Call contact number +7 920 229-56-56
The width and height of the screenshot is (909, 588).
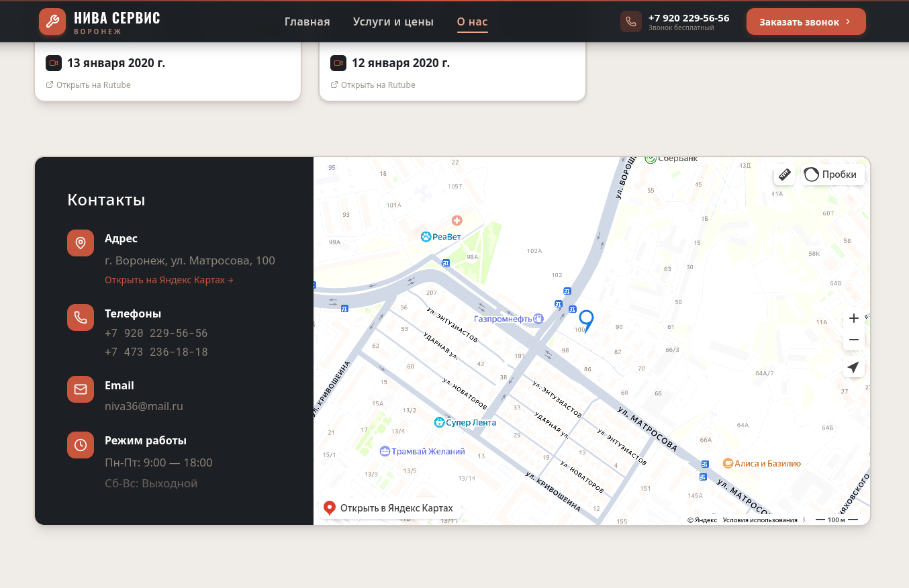(x=156, y=334)
